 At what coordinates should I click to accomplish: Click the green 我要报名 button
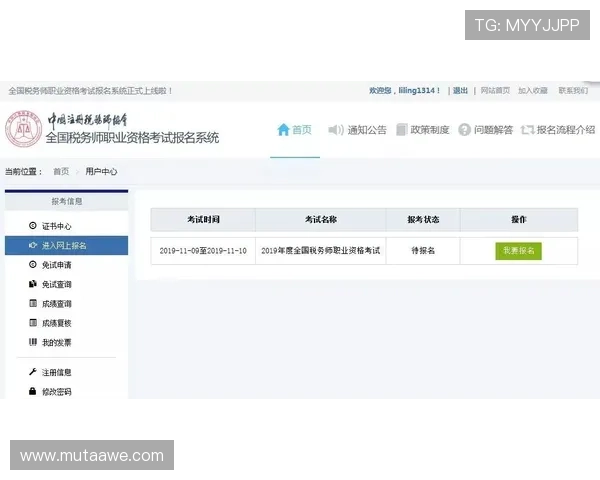pyautogui.click(x=518, y=251)
